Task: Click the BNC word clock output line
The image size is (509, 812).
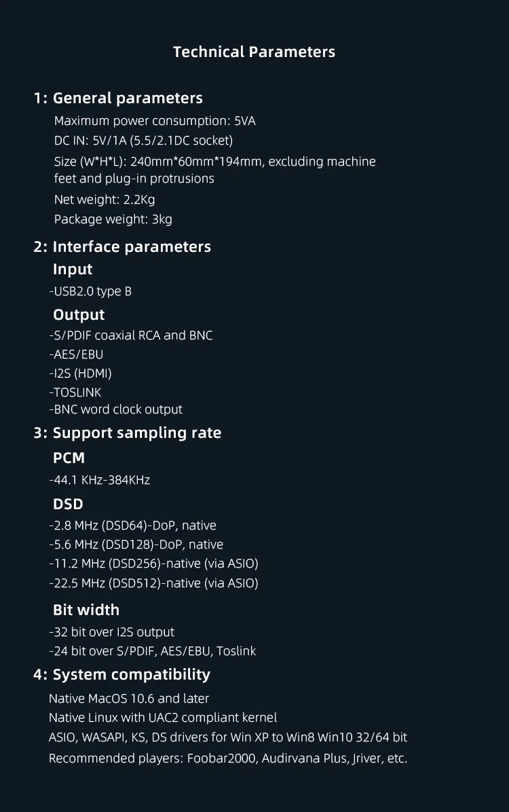Action: tap(115, 409)
